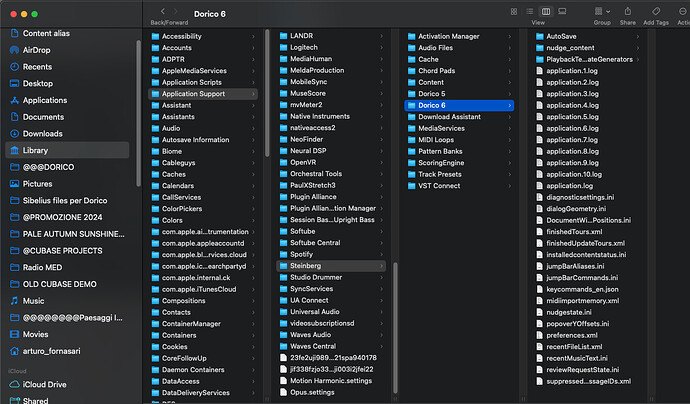The height and width of the screenshot is (404, 690).
Task: Select the @@@DORICO sidebar folder
Action: [48, 167]
